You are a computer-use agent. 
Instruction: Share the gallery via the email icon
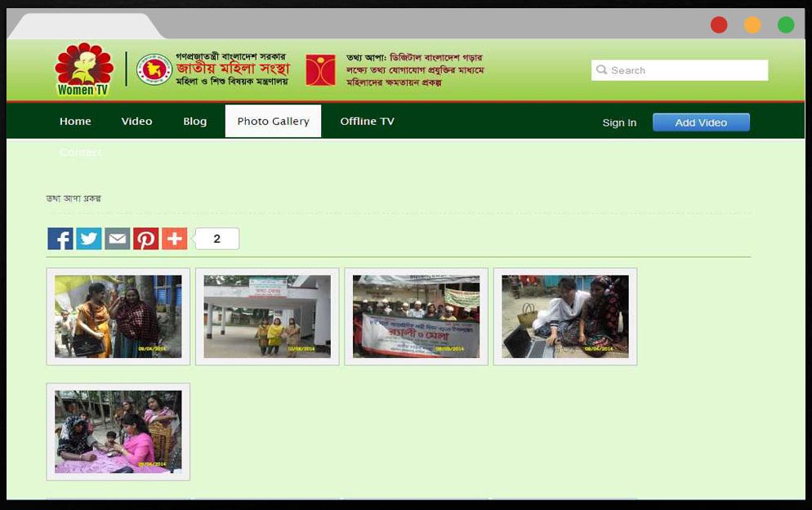[x=118, y=239]
